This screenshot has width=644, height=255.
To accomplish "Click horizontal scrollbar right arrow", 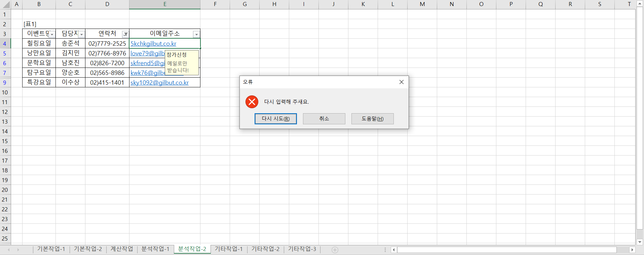I will (x=632, y=250).
